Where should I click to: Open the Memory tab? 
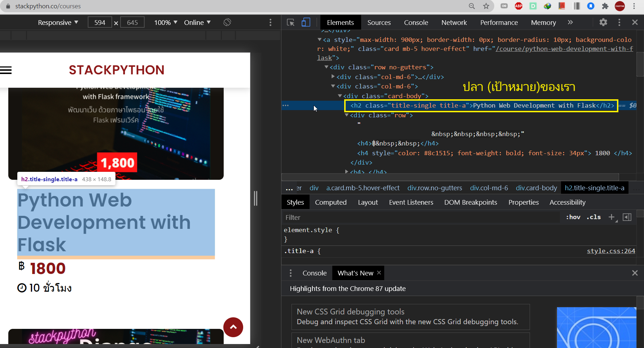[x=543, y=22]
